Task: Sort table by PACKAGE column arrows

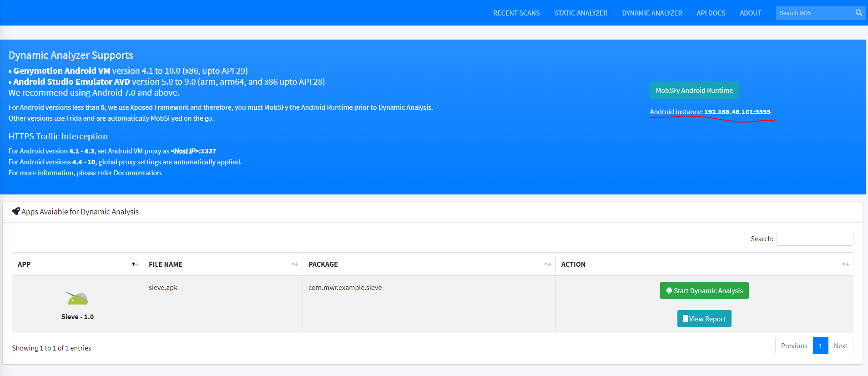Action: click(x=548, y=264)
